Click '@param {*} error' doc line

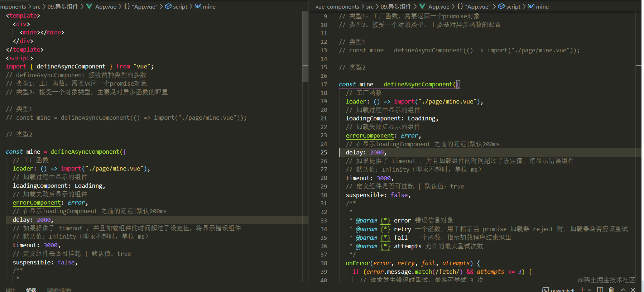pyautogui.click(x=401, y=220)
